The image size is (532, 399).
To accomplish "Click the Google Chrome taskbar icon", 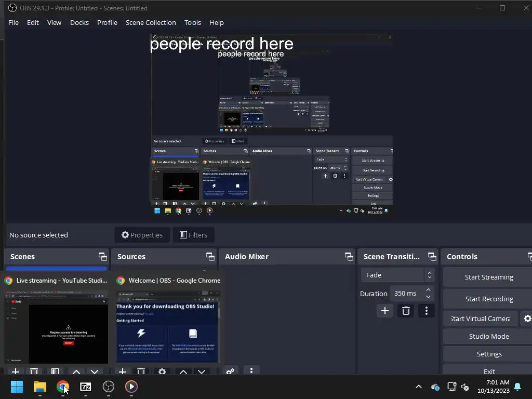I will [63, 387].
